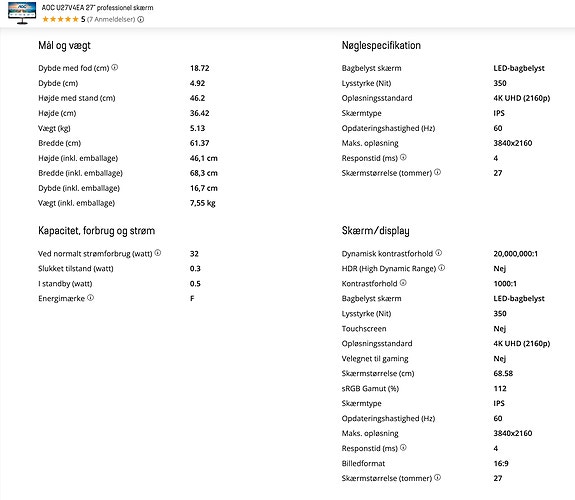This screenshot has height=500, width=575.
Task: Open Dynamisk kontrastforhold info icon
Action: [439, 253]
